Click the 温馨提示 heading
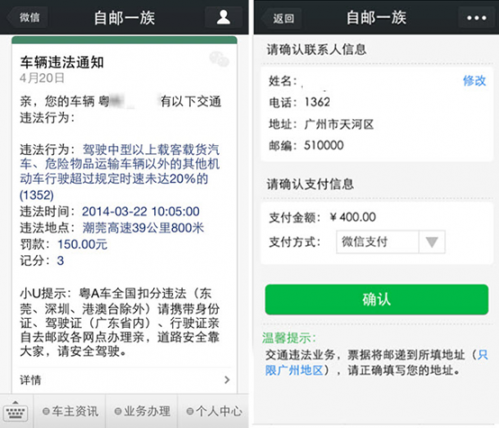The width and height of the screenshot is (499, 428). pos(289,338)
